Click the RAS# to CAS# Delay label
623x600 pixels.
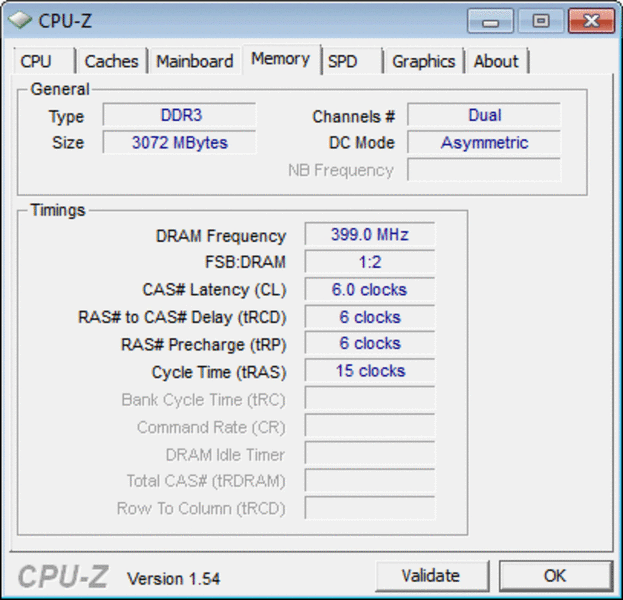click(x=182, y=317)
